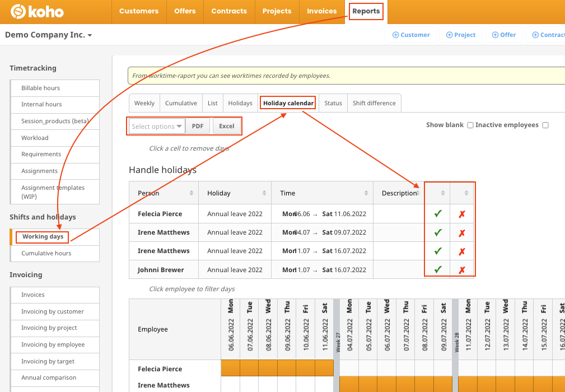
Task: Export report with Excel button
Action: tap(227, 126)
